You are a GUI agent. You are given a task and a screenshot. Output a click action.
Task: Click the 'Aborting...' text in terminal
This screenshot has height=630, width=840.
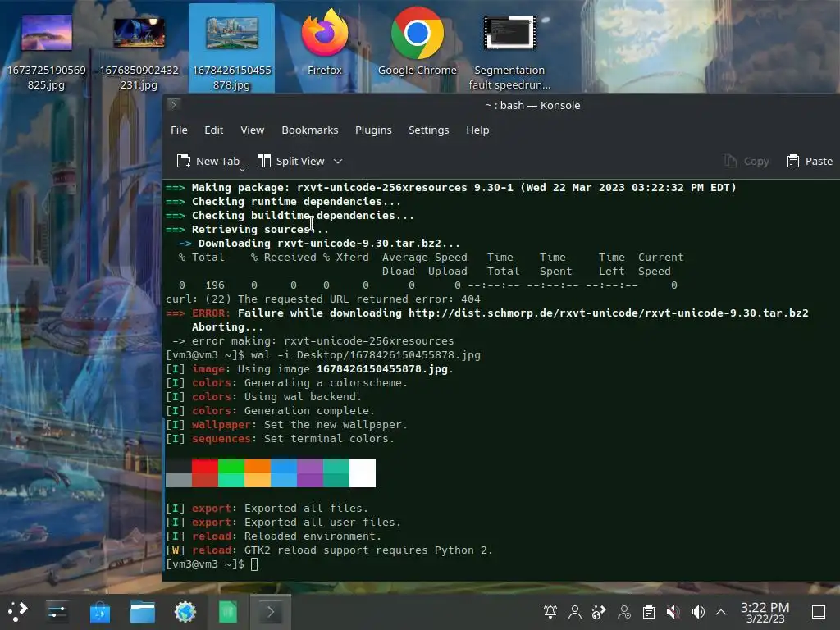[x=227, y=326]
